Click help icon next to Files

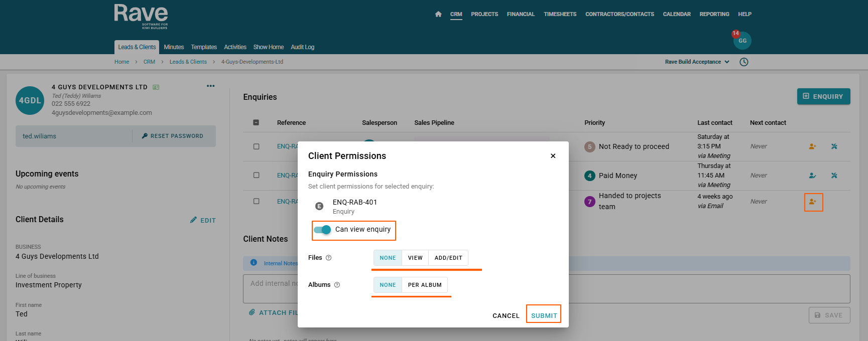point(329,258)
